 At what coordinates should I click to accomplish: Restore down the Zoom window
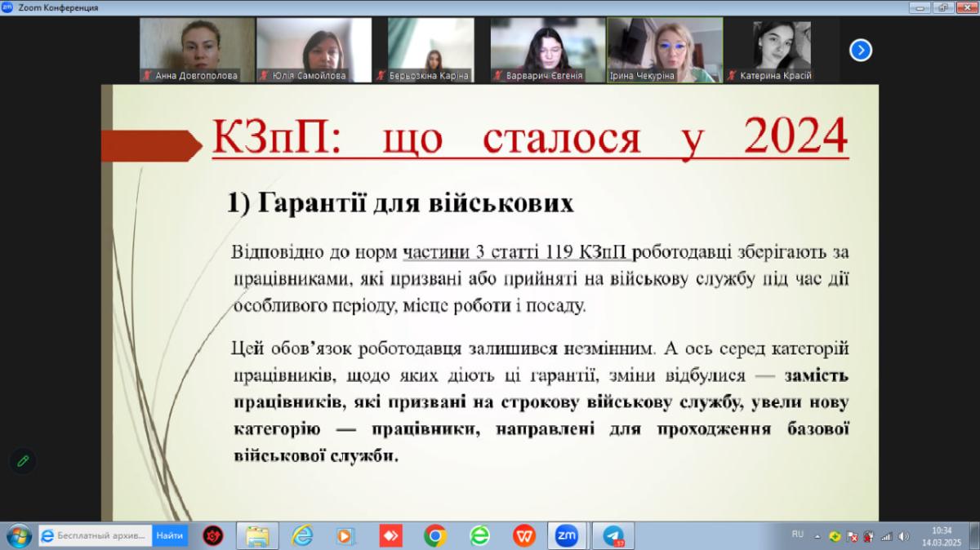(944, 7)
